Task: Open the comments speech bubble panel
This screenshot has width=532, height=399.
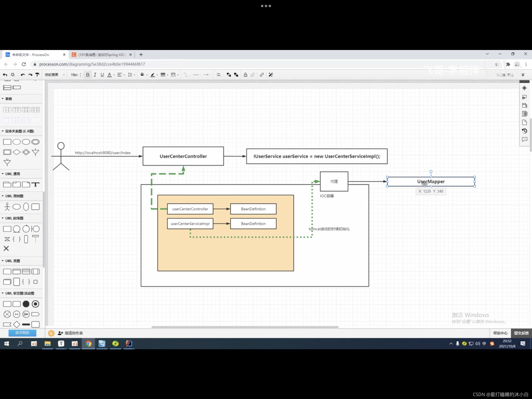Action: coord(524,139)
